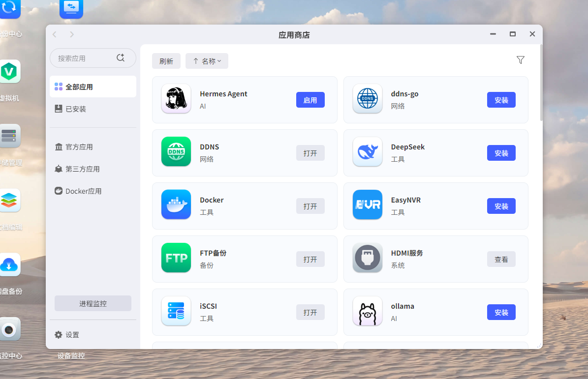Open FTP备份 via 打开 button
This screenshot has height=379, width=588.
coord(310,260)
